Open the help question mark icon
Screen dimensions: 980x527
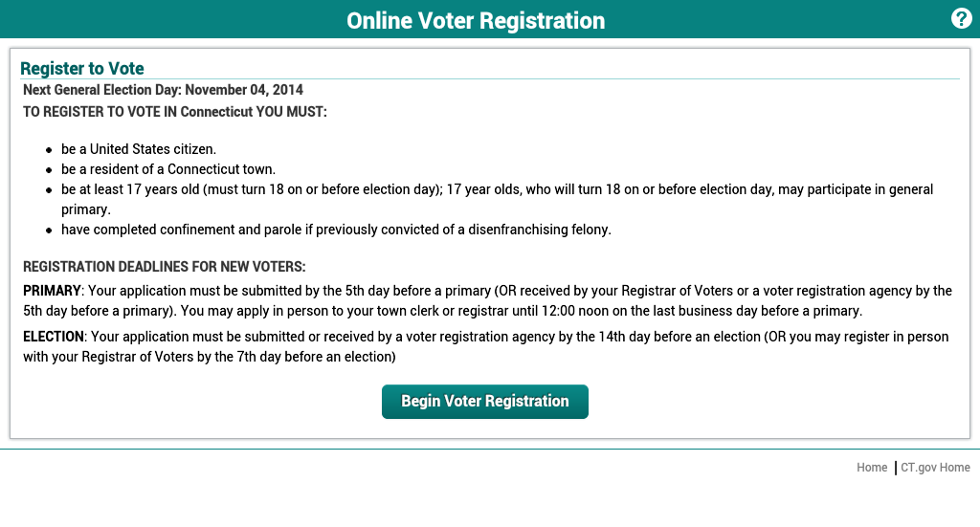[961, 19]
